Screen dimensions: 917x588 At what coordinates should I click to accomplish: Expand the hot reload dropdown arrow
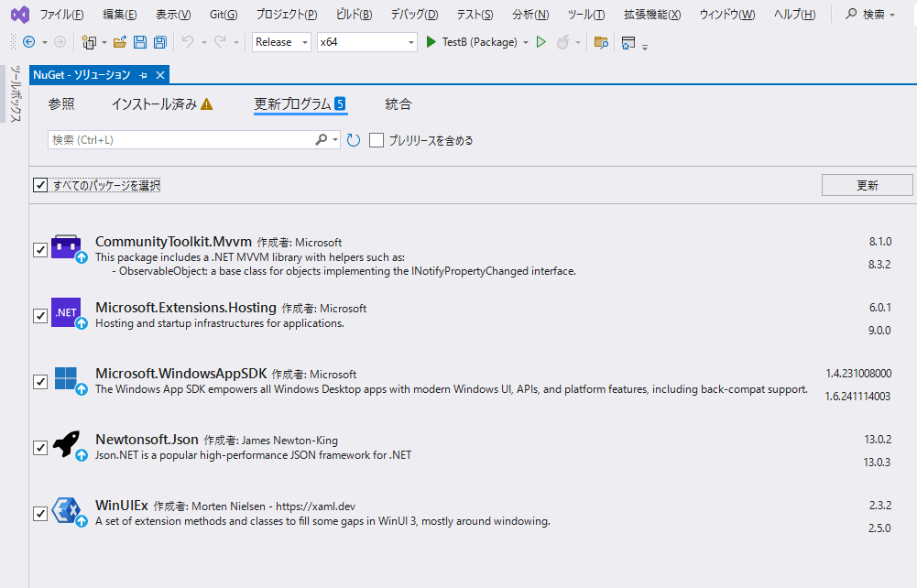pos(578,43)
